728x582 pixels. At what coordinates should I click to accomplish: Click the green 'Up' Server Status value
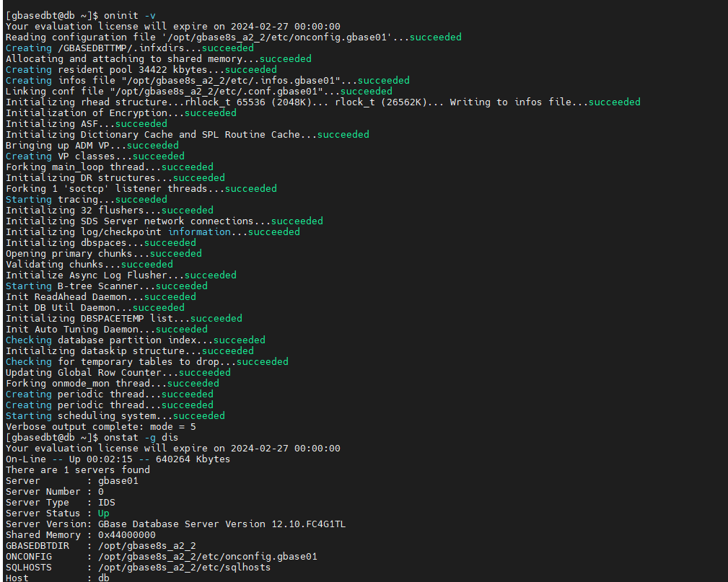point(103,513)
